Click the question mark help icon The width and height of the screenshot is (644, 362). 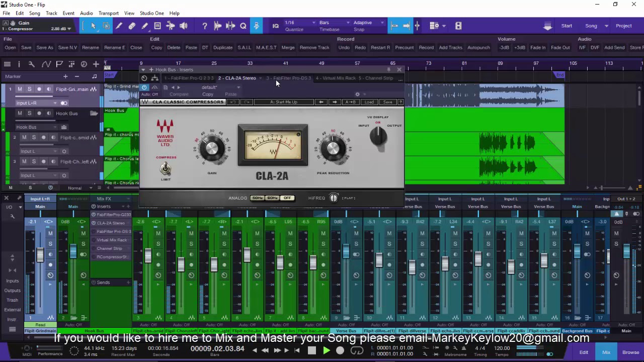pos(205,26)
